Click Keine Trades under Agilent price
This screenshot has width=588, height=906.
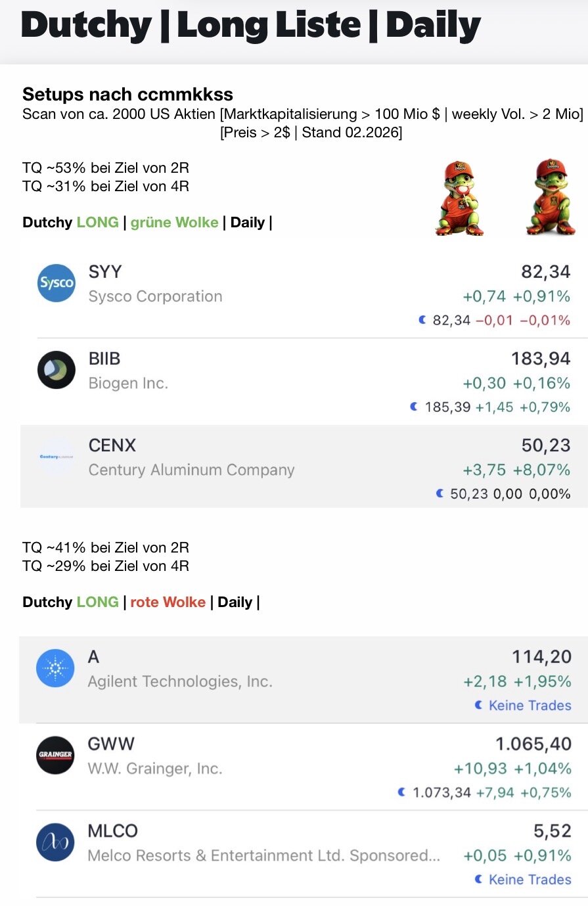(x=530, y=705)
